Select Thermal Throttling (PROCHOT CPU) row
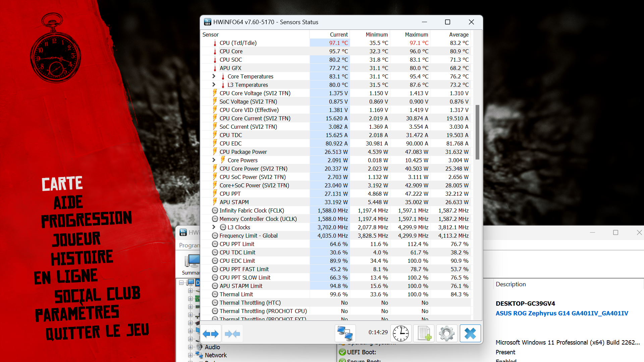The image size is (644, 362). tap(335, 311)
